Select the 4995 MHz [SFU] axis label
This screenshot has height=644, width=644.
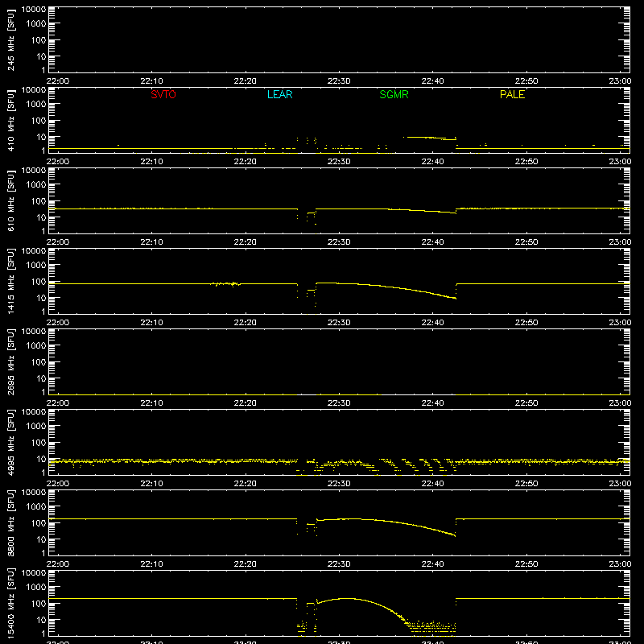[10, 442]
